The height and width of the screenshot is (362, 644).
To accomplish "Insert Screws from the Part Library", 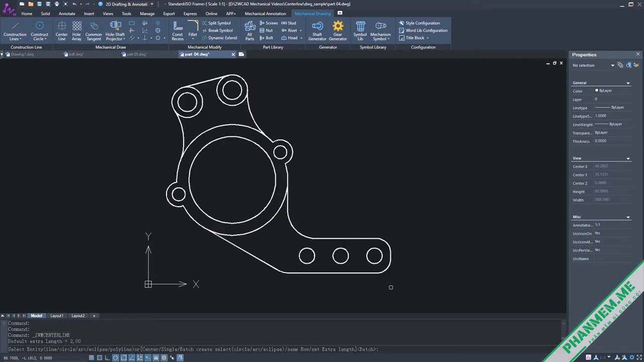I will point(269,23).
